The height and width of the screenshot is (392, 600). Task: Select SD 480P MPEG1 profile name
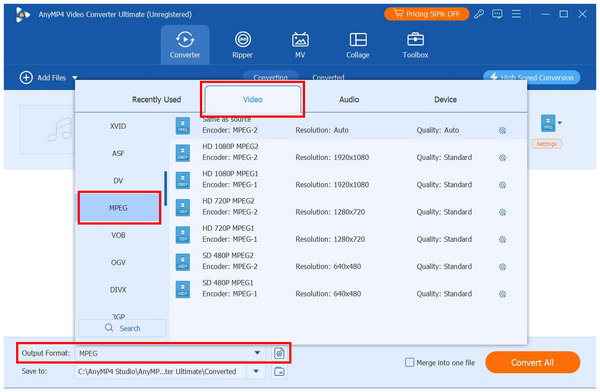coord(228,283)
